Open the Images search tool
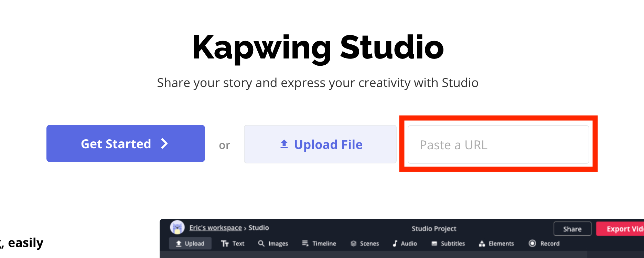Image resolution: width=644 pixels, height=258 pixels. [261, 244]
